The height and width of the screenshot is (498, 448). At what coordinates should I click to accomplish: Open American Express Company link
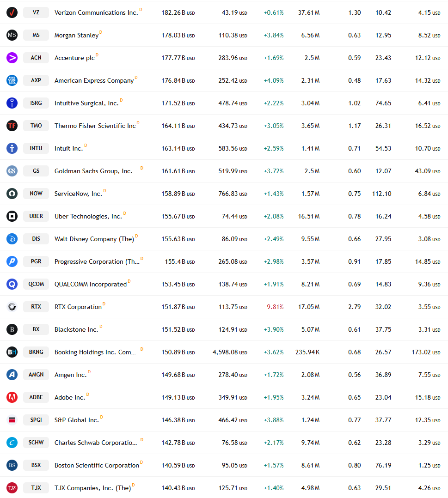(94, 81)
